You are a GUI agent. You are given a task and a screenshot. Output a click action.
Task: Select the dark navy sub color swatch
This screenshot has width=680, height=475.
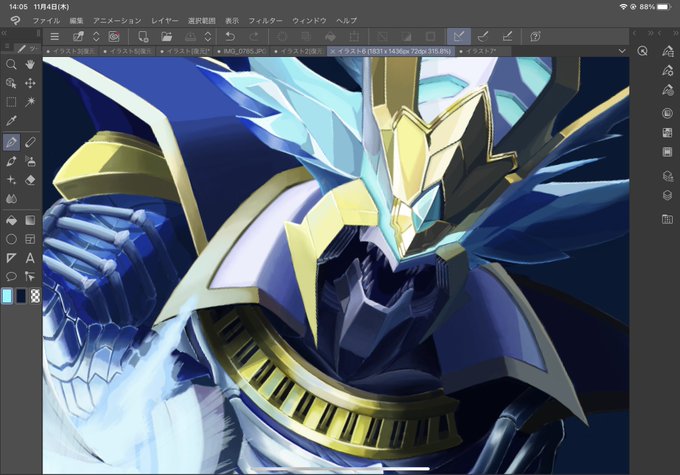pos(21,296)
